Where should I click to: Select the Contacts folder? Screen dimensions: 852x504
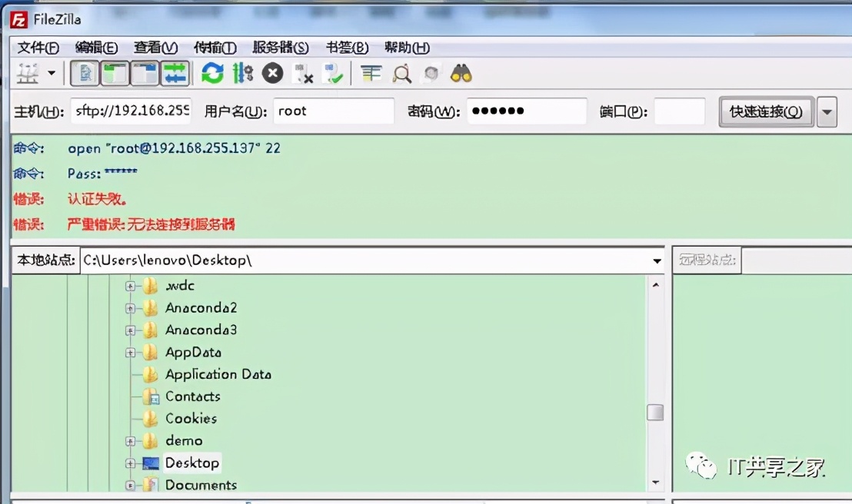193,396
